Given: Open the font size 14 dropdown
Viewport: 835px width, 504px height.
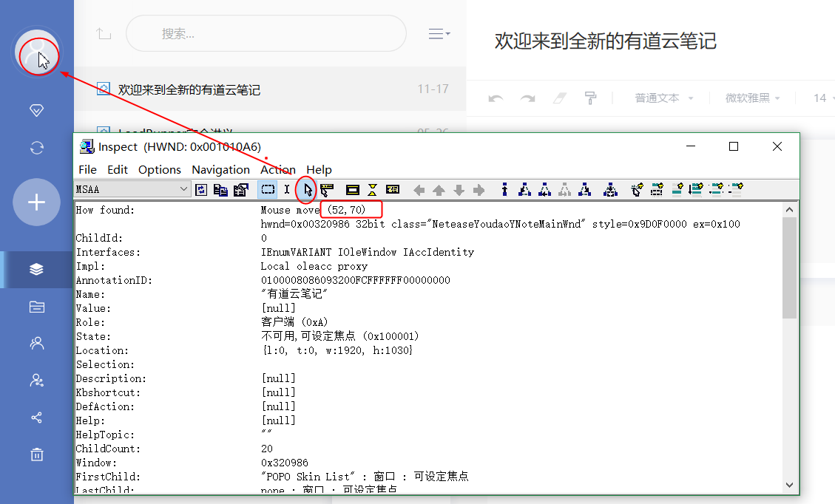Looking at the screenshot, I should tap(823, 98).
